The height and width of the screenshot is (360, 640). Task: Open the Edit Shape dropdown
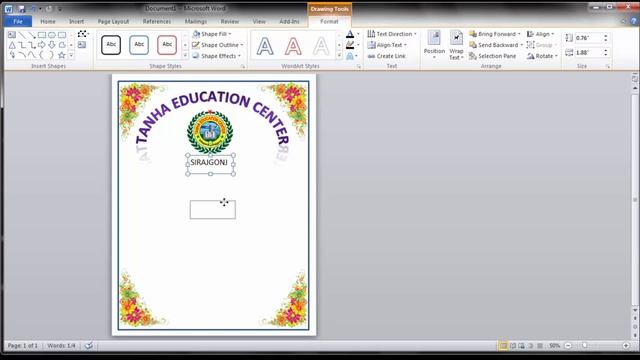[x=83, y=34]
